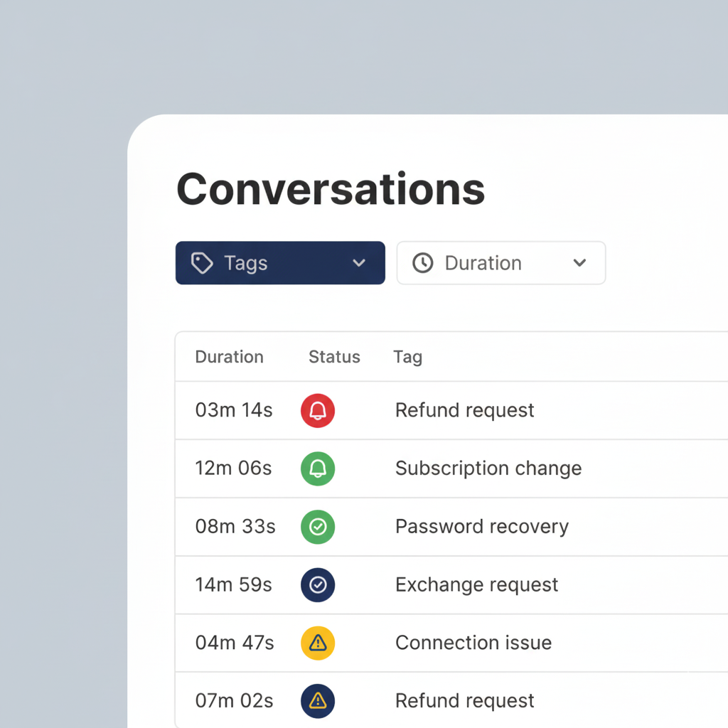Open the Tags filter dropdown
Viewport: 728px width, 728px height.
pyautogui.click(x=280, y=263)
